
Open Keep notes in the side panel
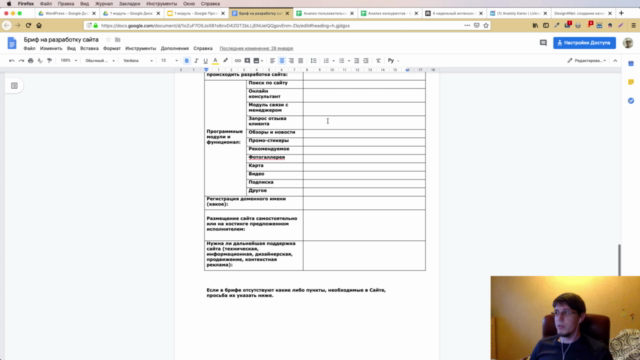(631, 82)
